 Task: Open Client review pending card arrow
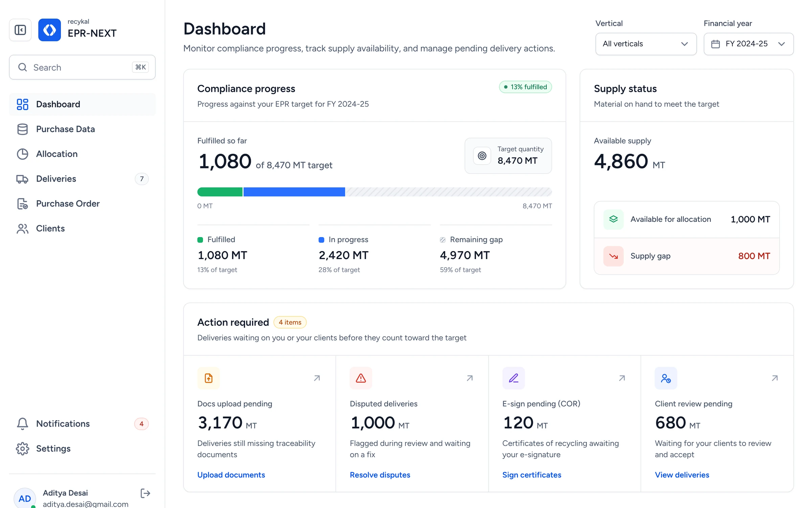point(775,378)
